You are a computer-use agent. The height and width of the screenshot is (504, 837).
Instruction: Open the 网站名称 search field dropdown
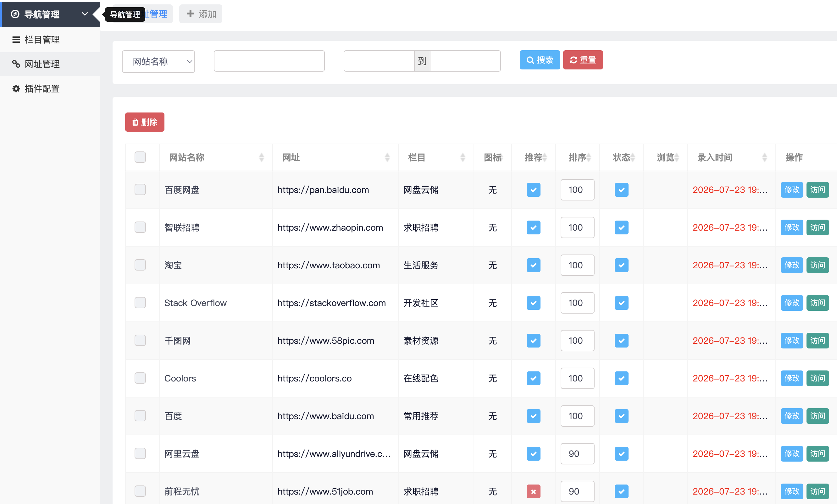[158, 62]
